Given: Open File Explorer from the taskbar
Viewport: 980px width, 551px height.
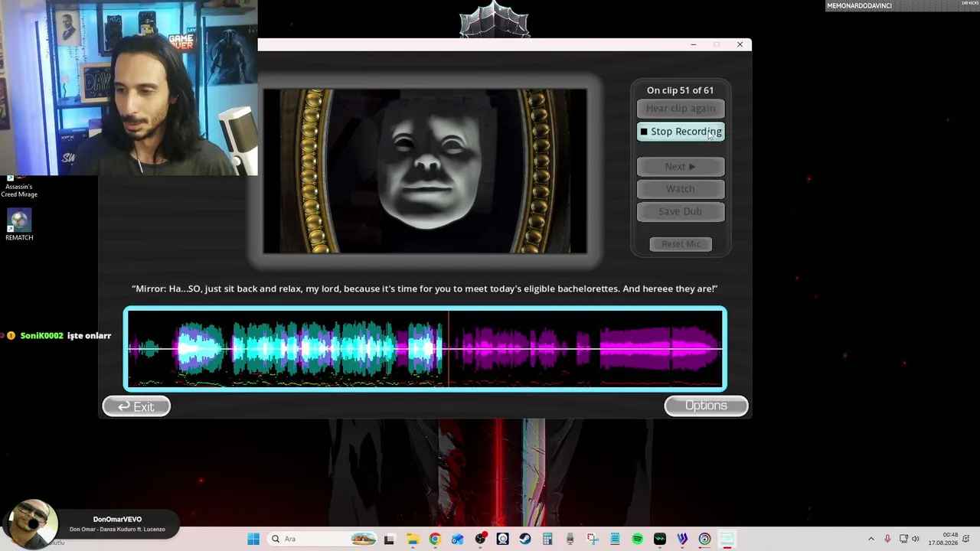Looking at the screenshot, I should coord(413,539).
